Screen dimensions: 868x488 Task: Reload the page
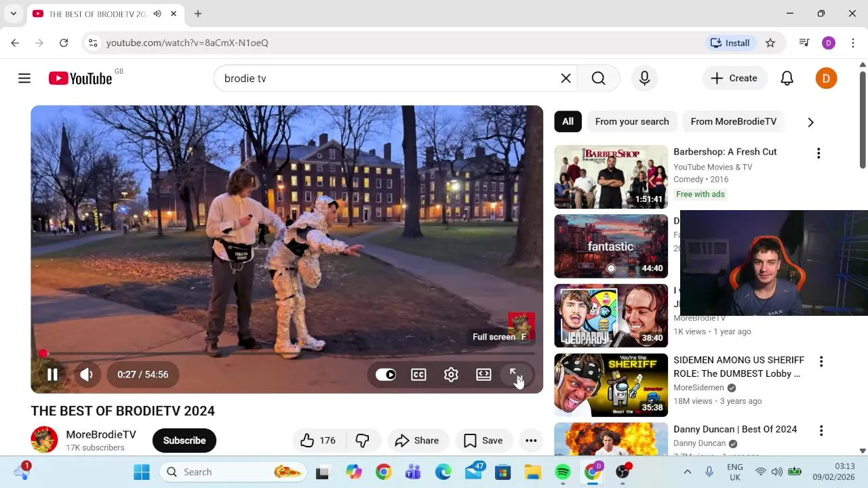pos(64,43)
